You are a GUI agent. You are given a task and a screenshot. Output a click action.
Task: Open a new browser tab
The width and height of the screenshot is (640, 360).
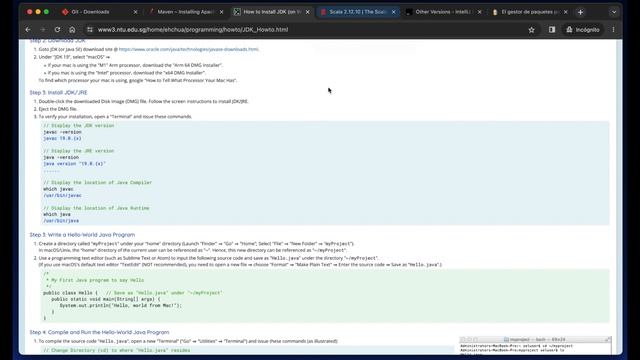[580, 12]
